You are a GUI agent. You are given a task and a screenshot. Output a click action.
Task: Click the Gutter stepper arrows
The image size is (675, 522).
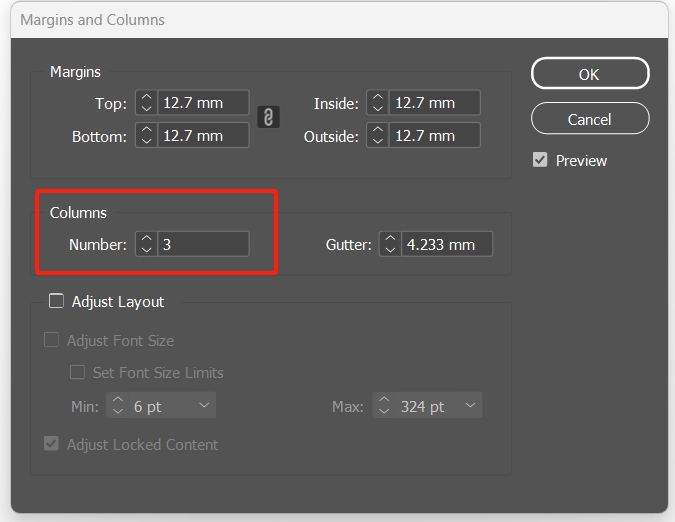click(390, 244)
